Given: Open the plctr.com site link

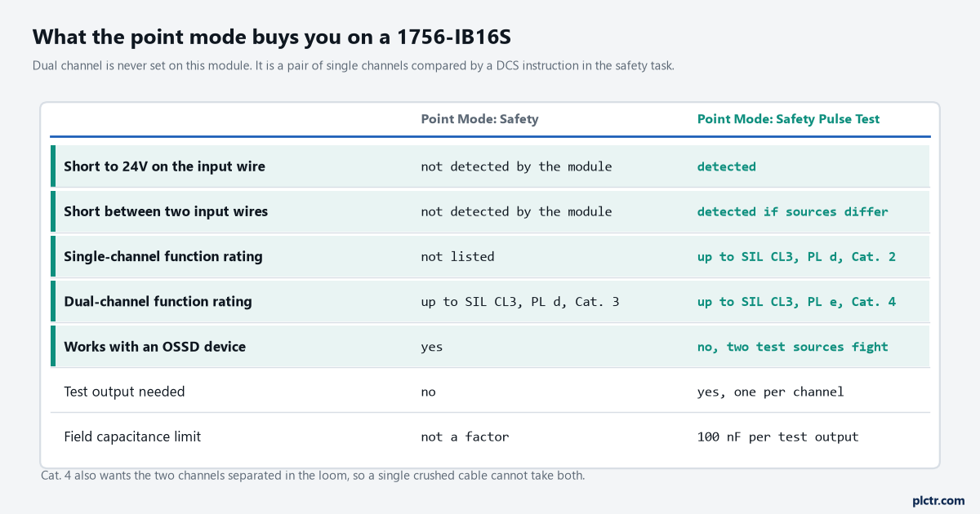Looking at the screenshot, I should 938,500.
